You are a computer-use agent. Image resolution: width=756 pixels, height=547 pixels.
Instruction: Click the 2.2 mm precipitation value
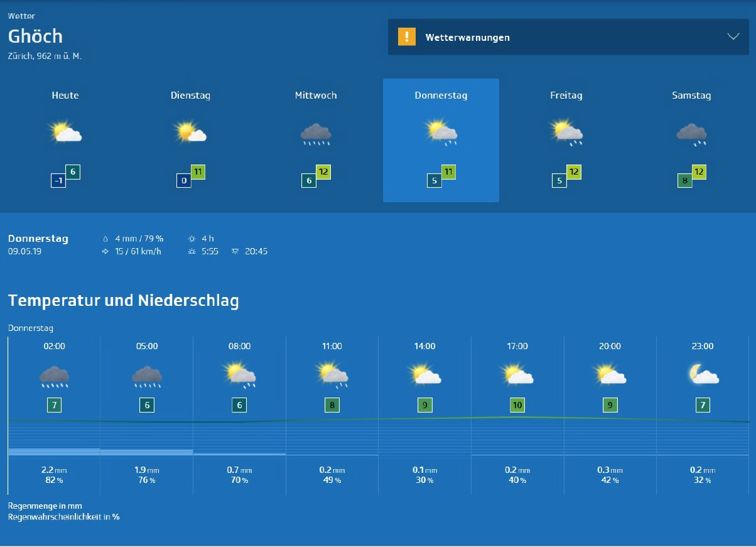[54, 470]
